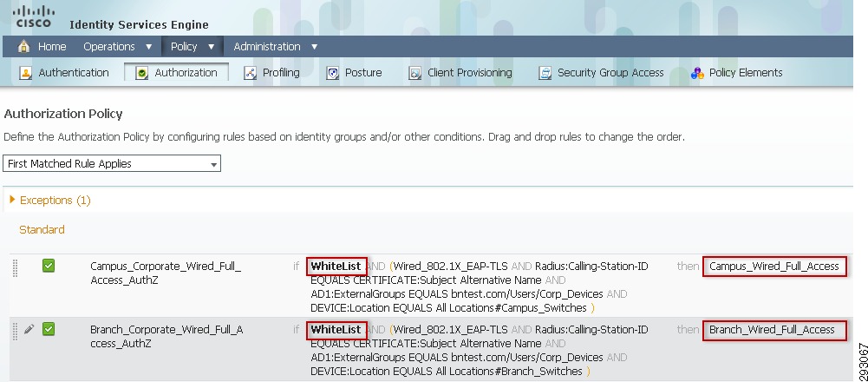Open the Policy menu arrow
Image resolution: width=868 pixels, height=382 pixels.
(x=211, y=47)
